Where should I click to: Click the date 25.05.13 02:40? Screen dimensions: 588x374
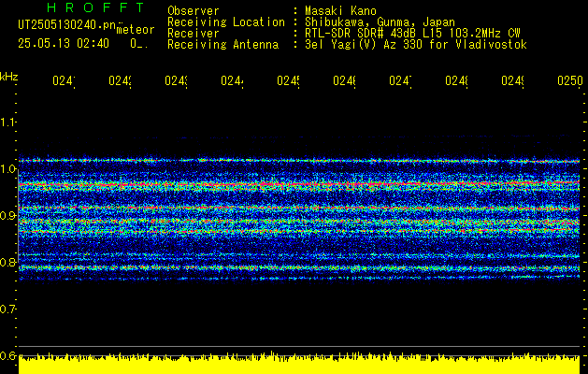[x=64, y=44]
